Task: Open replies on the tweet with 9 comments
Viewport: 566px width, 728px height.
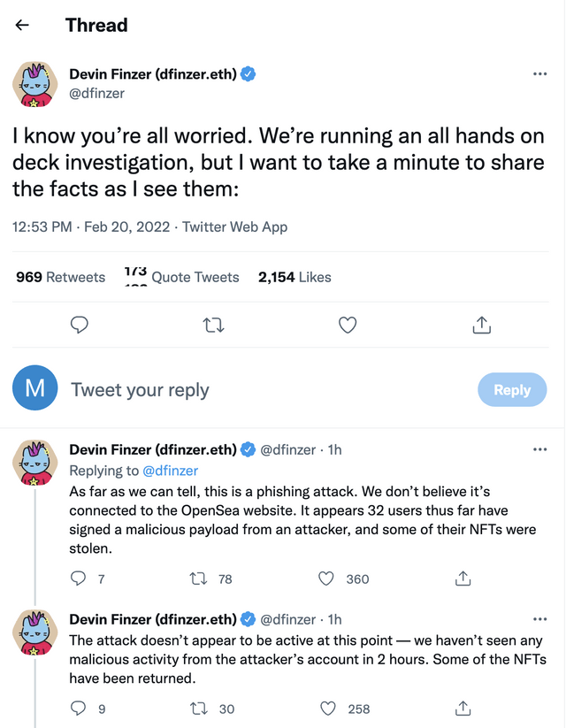Action: (x=79, y=708)
